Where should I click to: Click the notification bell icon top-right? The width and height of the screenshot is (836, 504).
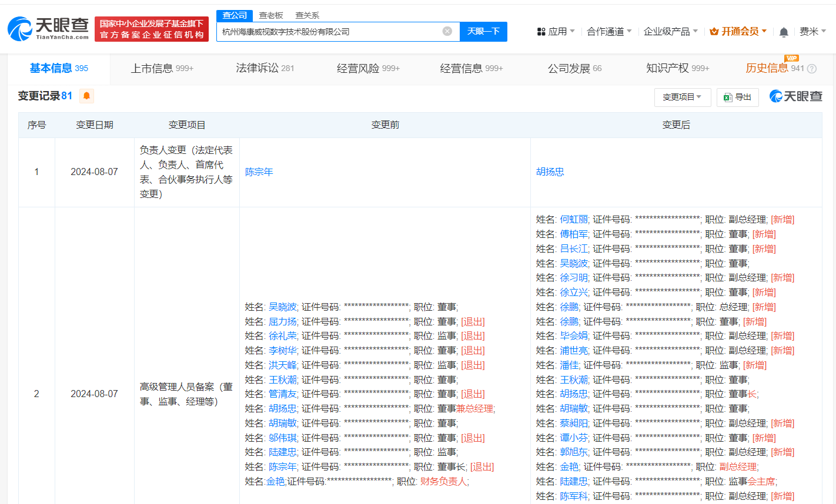coord(784,32)
